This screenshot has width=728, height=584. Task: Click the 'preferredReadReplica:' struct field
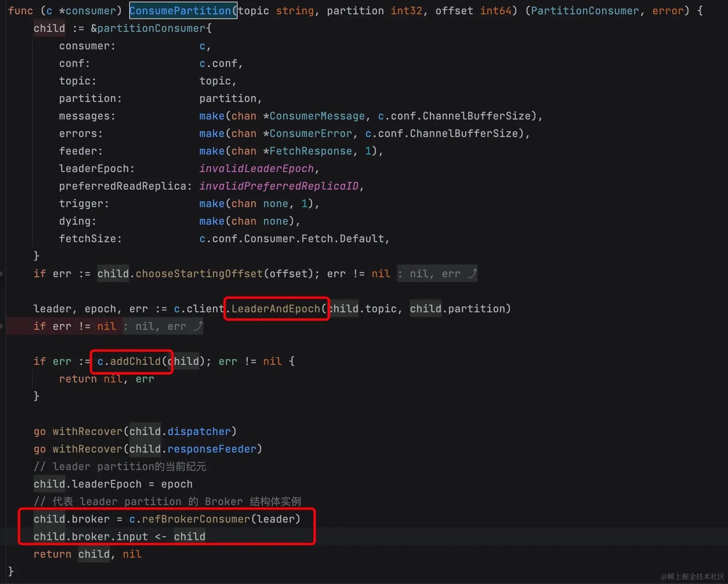(x=126, y=186)
